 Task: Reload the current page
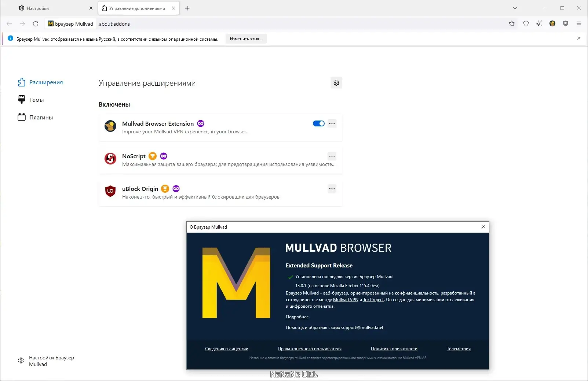(x=36, y=24)
